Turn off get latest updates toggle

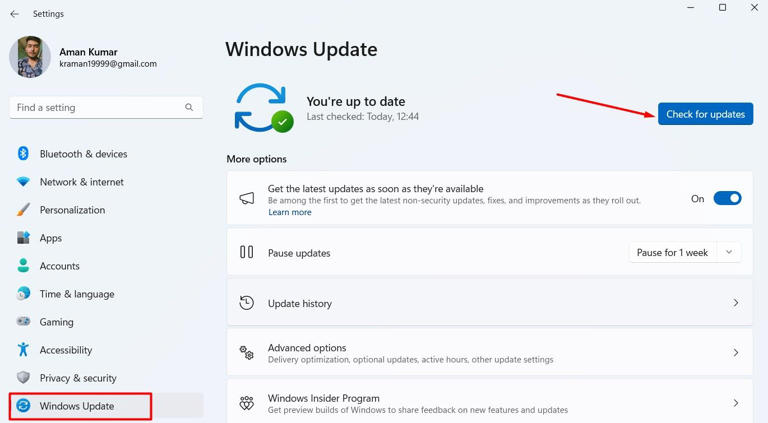727,198
